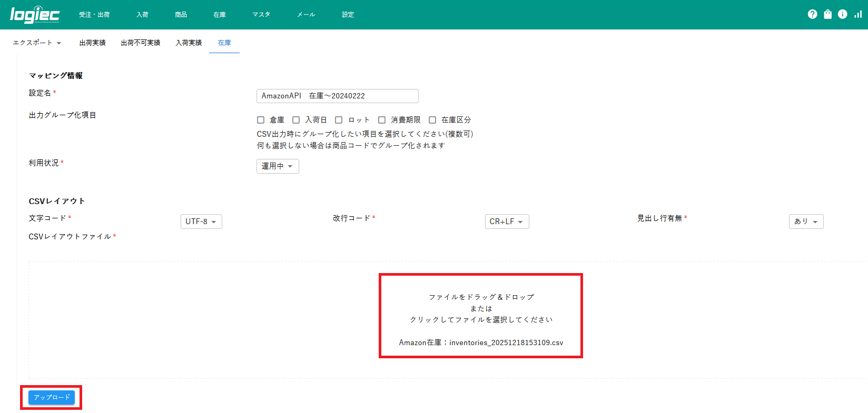Toggle the ロット checkbox
The height and width of the screenshot is (413, 868).
[339, 120]
